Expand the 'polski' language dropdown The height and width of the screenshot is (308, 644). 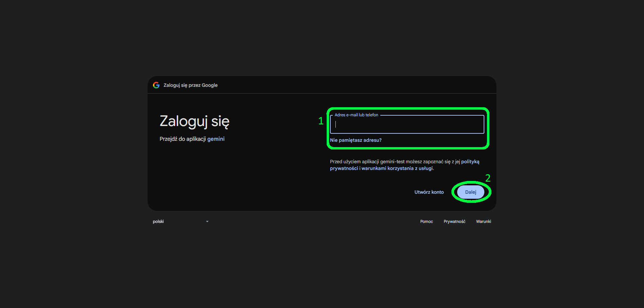tap(181, 222)
